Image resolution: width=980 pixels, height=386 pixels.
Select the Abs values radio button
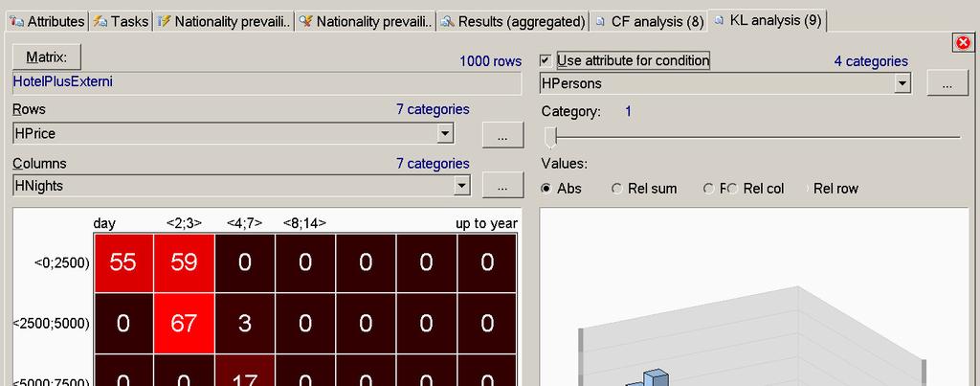point(546,189)
